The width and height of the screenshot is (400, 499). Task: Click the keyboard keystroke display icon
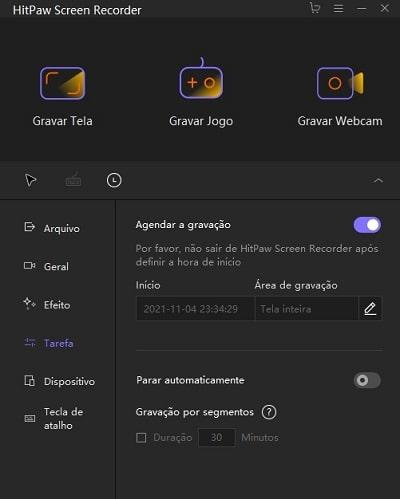(73, 180)
